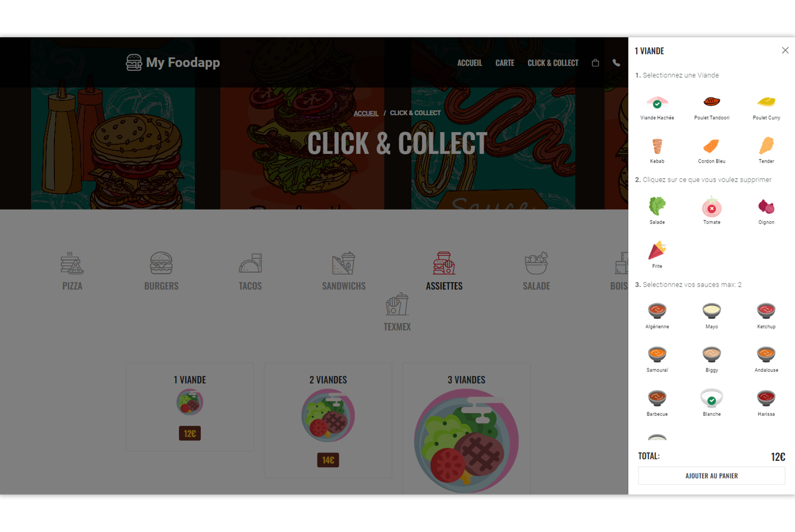The width and height of the screenshot is (795, 532).
Task: Open the CARTE menu item
Action: 504,63
